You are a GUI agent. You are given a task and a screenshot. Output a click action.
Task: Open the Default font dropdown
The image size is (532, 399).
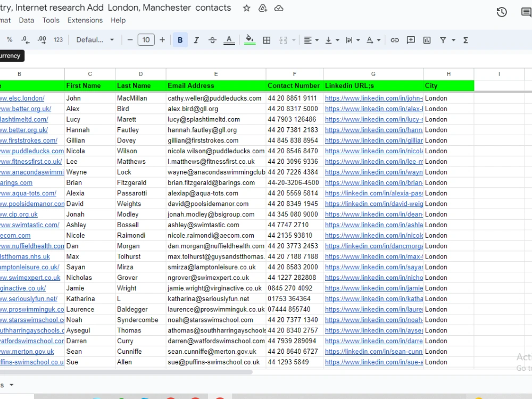click(95, 40)
